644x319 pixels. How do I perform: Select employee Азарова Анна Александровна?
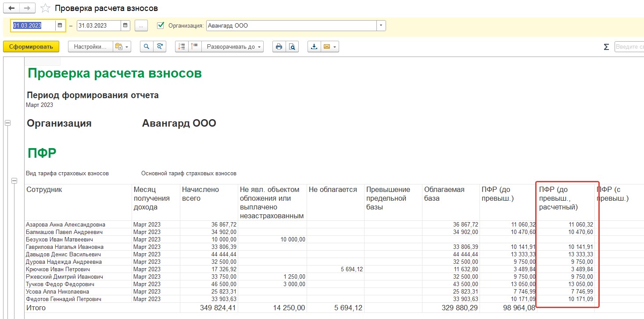[66, 224]
